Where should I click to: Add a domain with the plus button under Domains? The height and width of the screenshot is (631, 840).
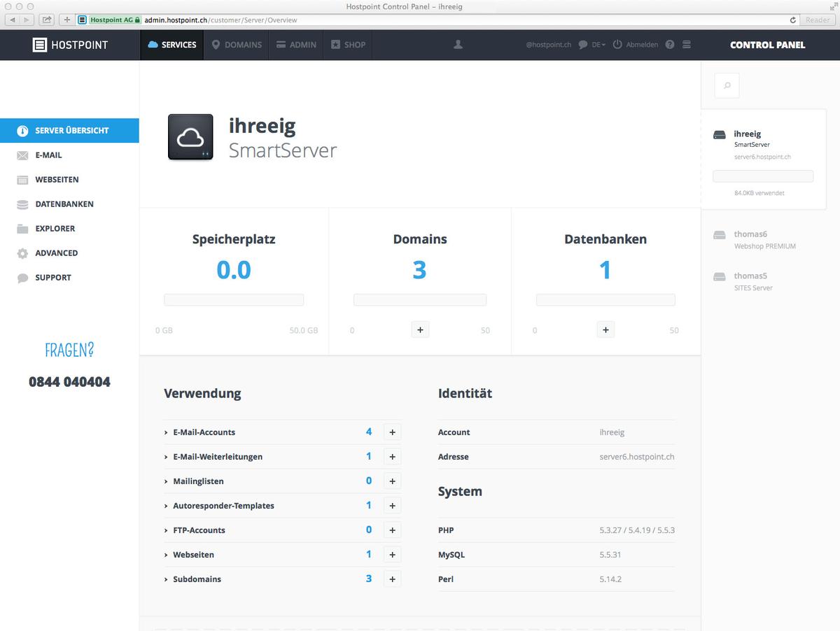pyautogui.click(x=420, y=329)
